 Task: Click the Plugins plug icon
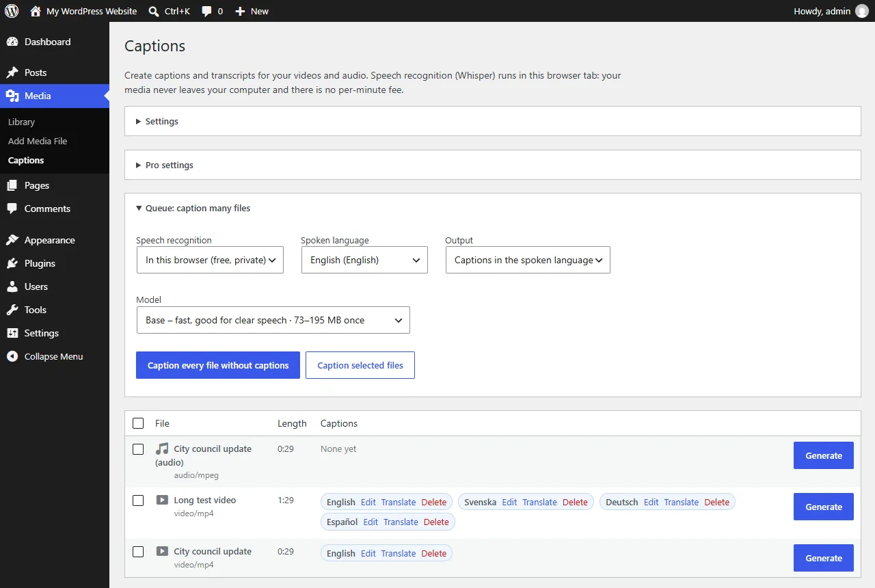point(12,263)
